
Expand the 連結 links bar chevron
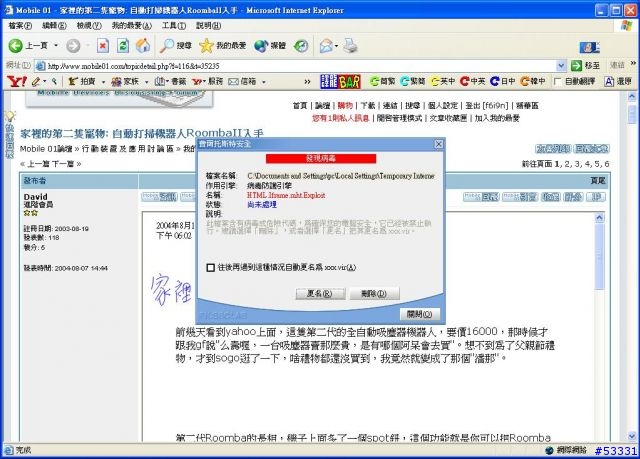pyautogui.click(x=633, y=63)
